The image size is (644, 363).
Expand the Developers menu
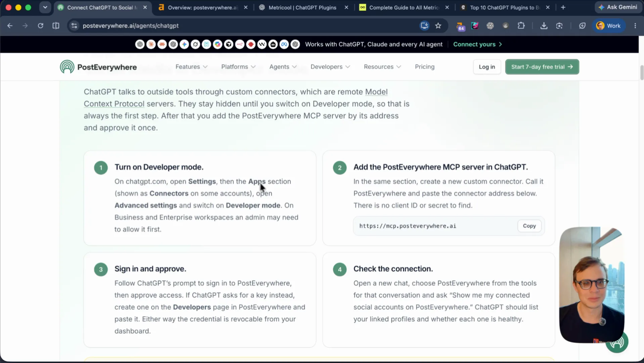[330, 67]
